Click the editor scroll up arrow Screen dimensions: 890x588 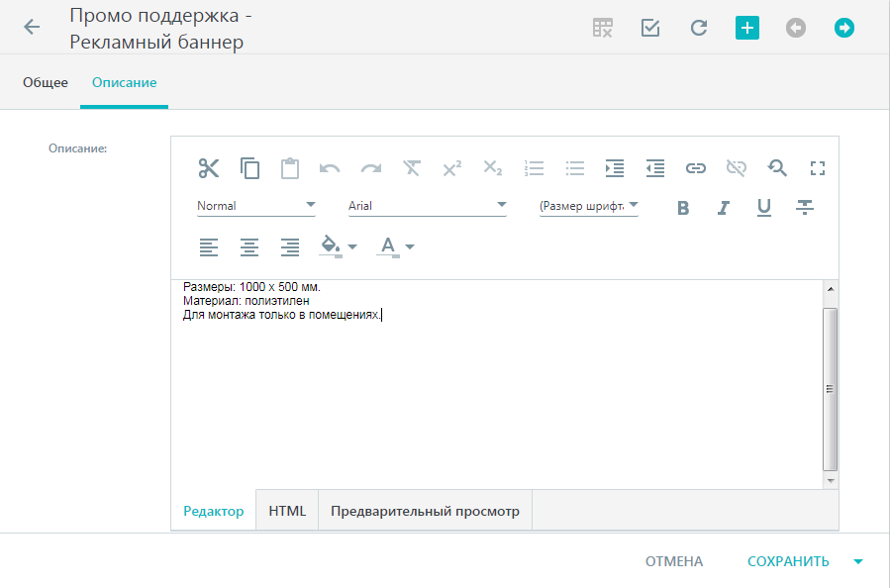click(831, 289)
